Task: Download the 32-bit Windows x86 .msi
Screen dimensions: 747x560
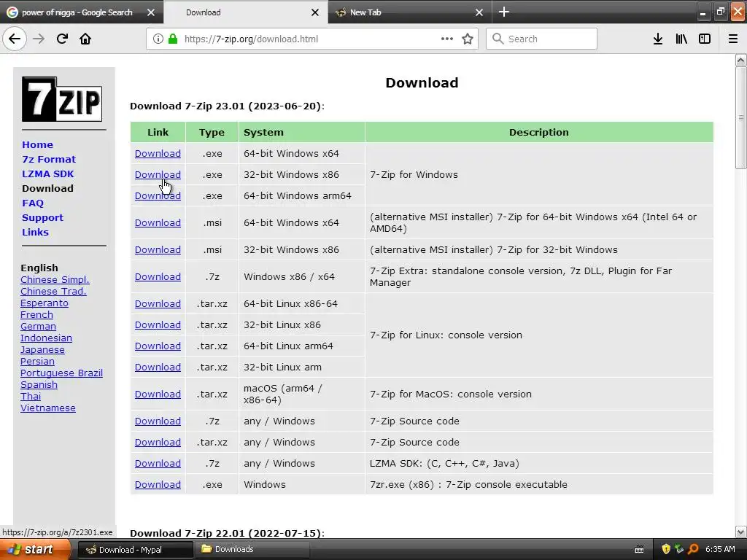Action: coord(158,249)
